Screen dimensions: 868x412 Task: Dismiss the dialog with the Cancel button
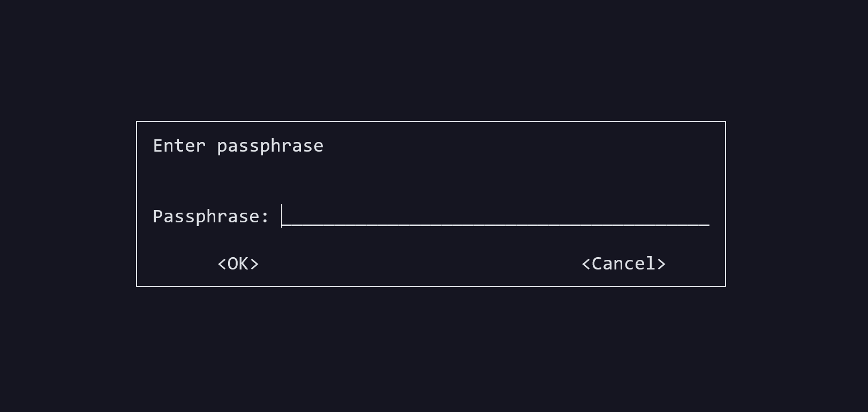coord(624,264)
